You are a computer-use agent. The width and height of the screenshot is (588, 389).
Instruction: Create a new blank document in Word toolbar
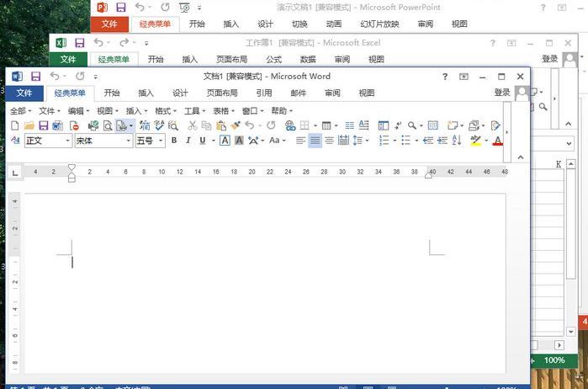(14, 125)
